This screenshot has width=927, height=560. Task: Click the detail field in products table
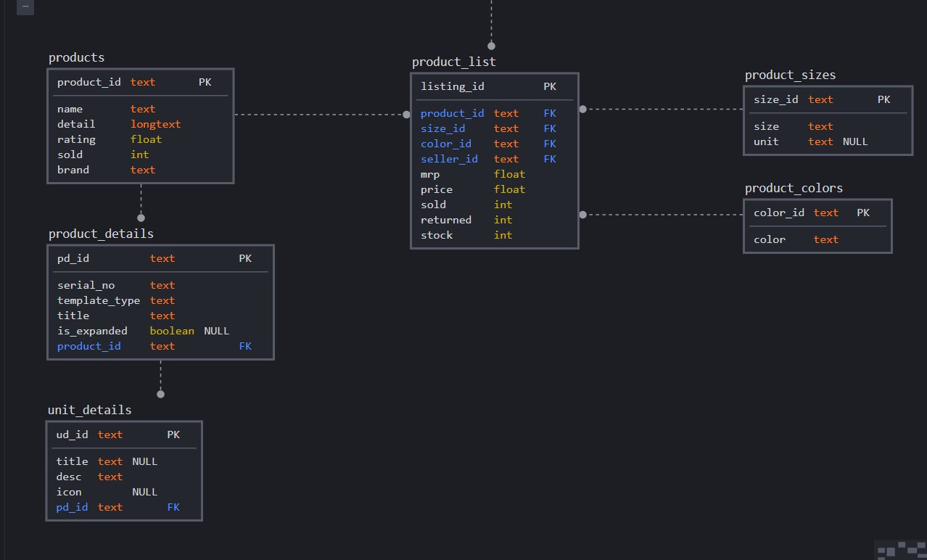tap(76, 124)
